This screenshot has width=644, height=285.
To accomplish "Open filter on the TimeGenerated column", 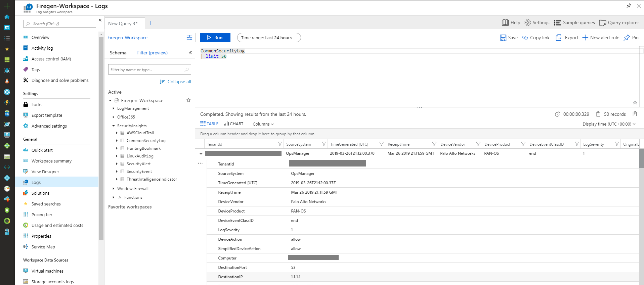I will [x=381, y=144].
